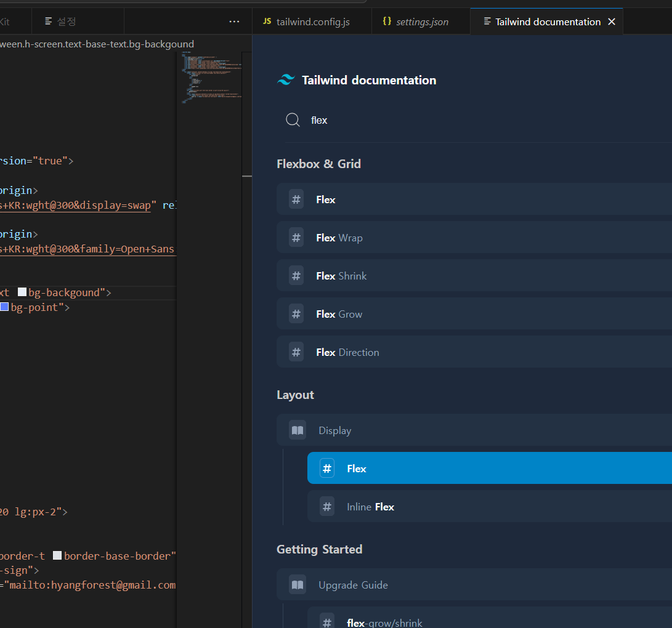Open the Flex Grow result
Image resolution: width=672 pixels, height=628 pixels.
click(x=474, y=313)
